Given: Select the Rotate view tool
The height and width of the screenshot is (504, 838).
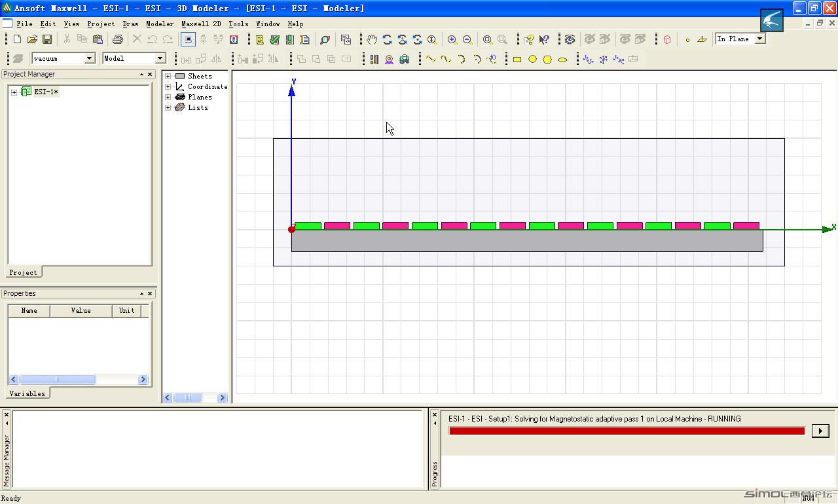Looking at the screenshot, I should [x=387, y=39].
